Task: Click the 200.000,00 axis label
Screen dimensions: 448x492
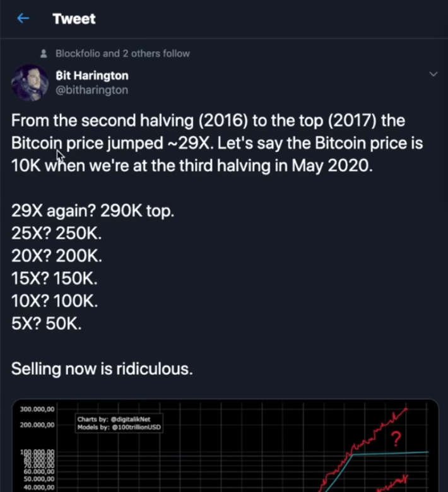Action: (x=37, y=425)
